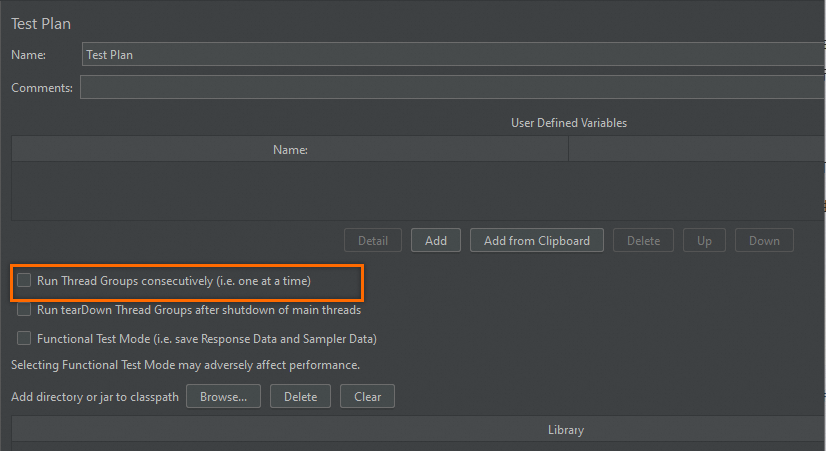Check the Functional Test Mode option

[24, 338]
